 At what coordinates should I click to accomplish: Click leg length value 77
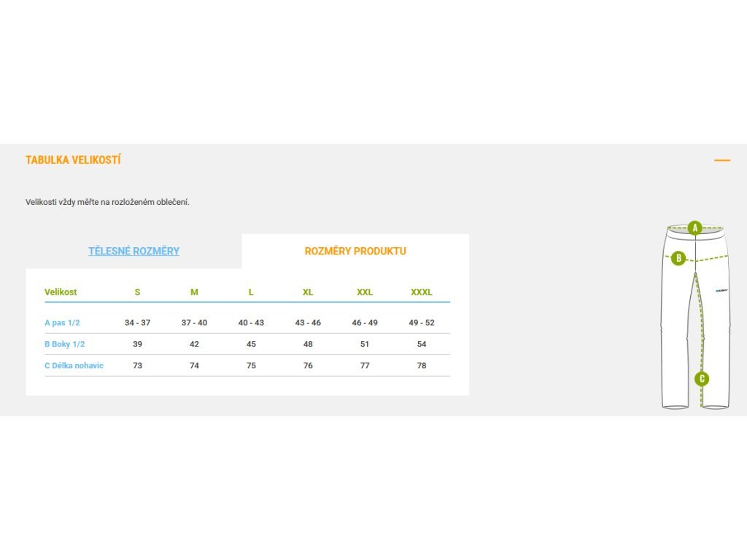(x=365, y=365)
